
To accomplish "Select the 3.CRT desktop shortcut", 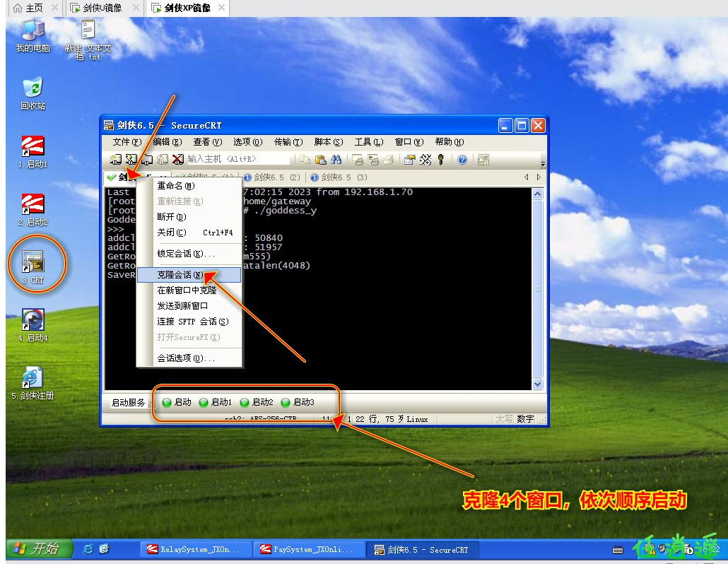I will [33, 267].
